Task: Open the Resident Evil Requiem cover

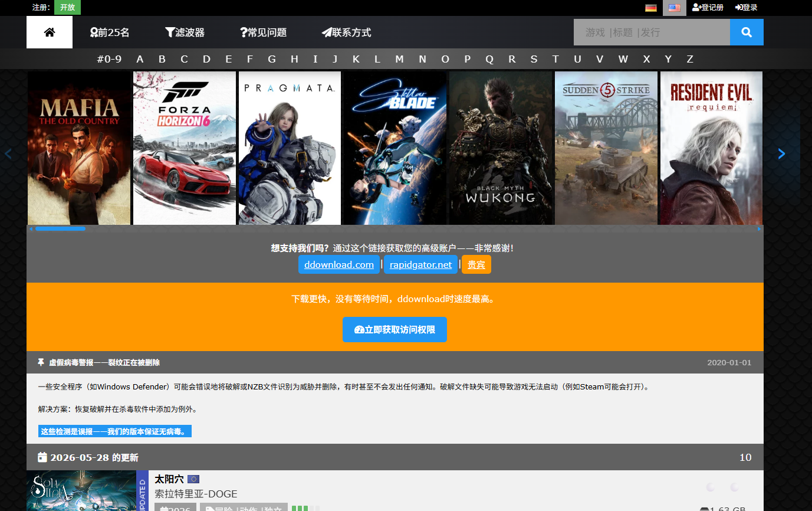Action: click(x=711, y=148)
